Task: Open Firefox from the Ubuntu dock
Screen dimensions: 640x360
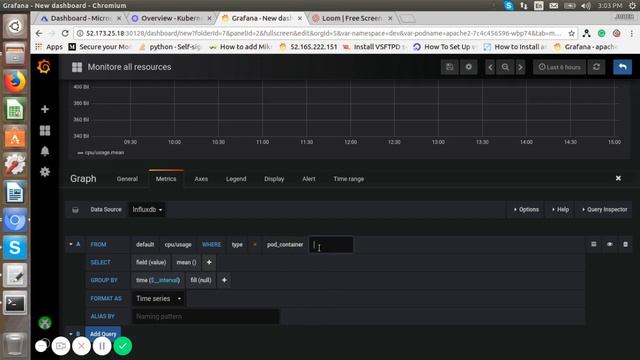Action: [x=15, y=82]
